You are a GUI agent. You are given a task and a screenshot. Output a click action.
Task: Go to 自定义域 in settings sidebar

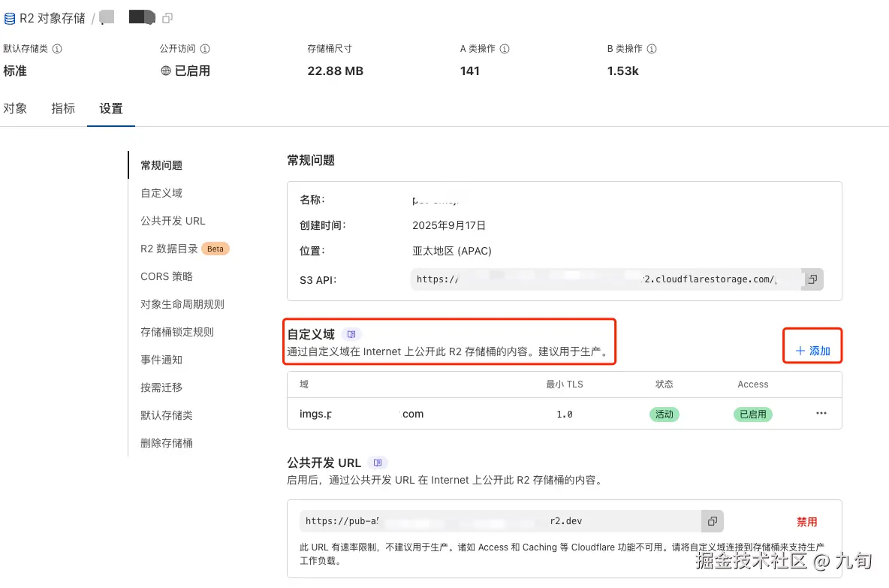point(161,193)
